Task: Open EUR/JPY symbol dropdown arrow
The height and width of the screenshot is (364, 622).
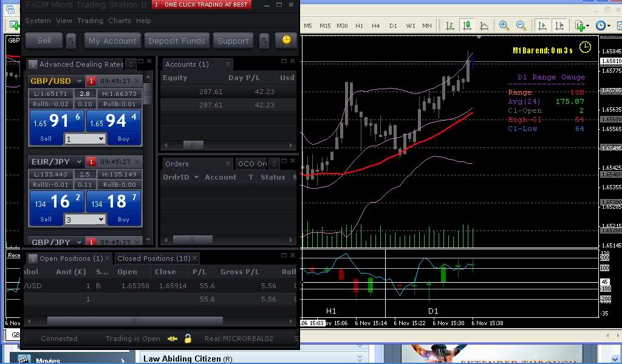Action: point(79,161)
